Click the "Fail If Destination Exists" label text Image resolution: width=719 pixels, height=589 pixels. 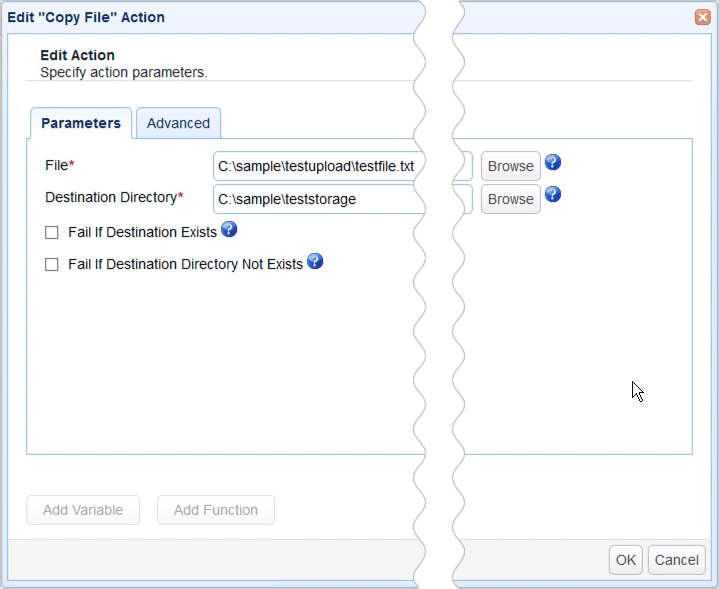(142, 233)
